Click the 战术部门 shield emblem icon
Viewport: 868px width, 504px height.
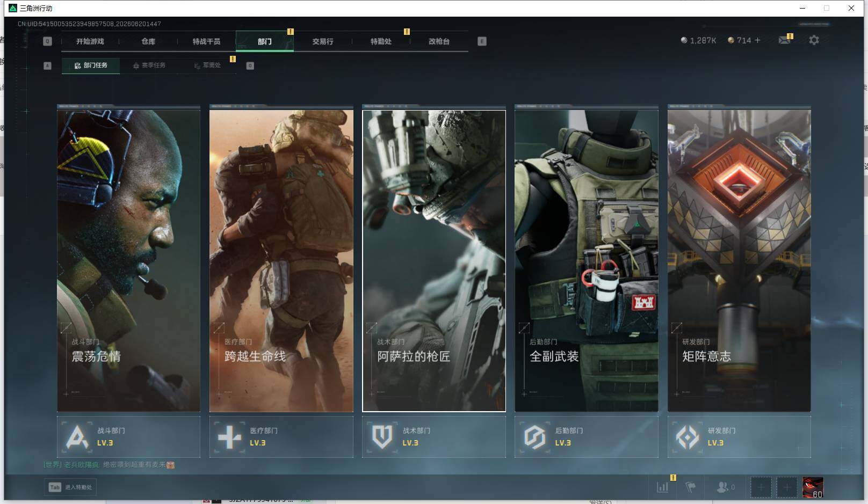[382, 437]
